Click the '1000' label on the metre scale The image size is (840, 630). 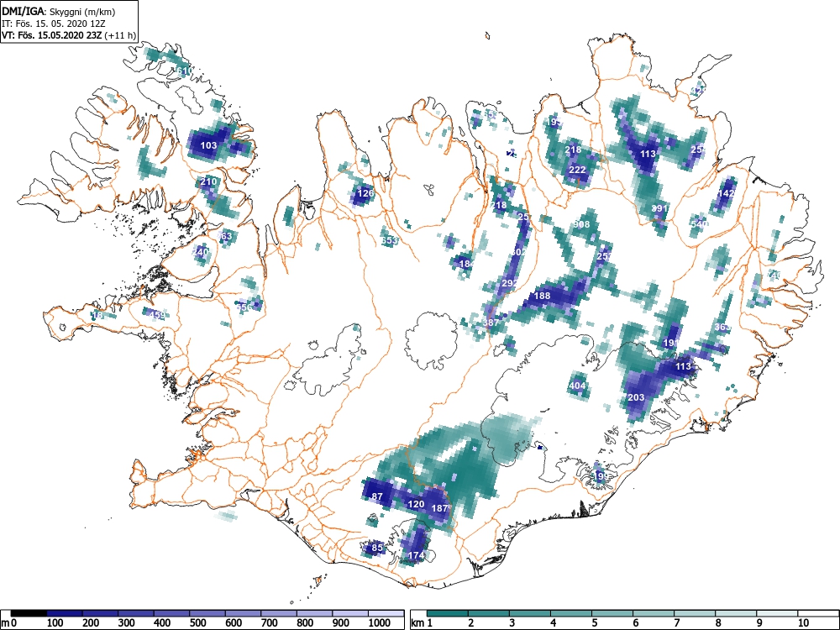380,623
